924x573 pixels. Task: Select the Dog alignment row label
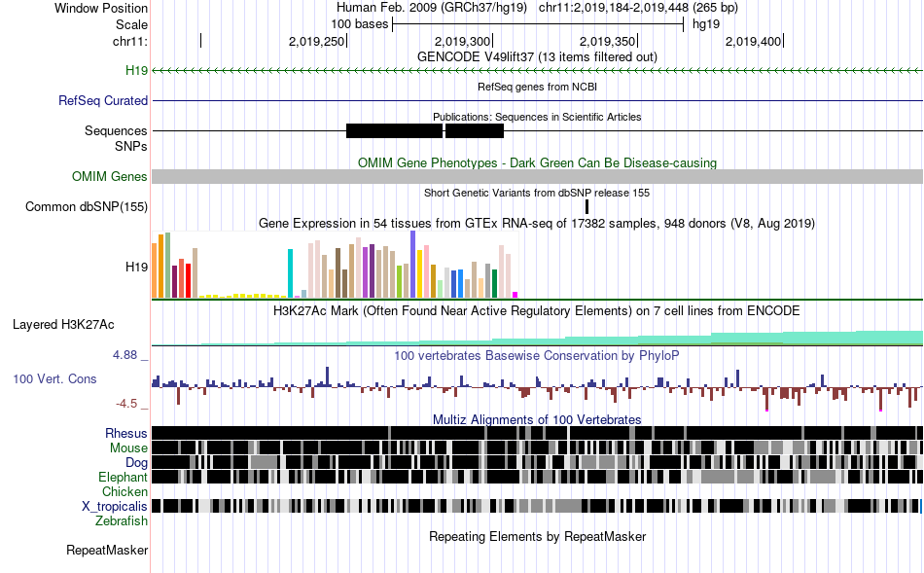(136, 463)
